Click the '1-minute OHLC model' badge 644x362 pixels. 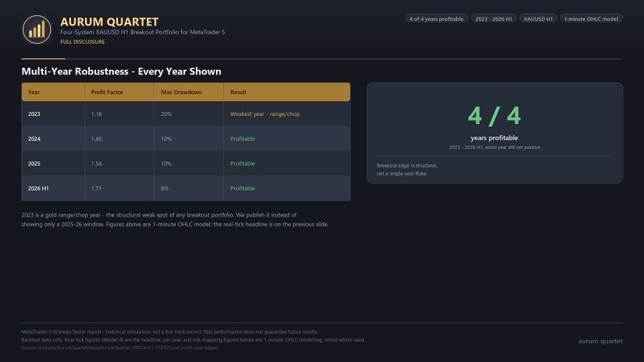[591, 19]
